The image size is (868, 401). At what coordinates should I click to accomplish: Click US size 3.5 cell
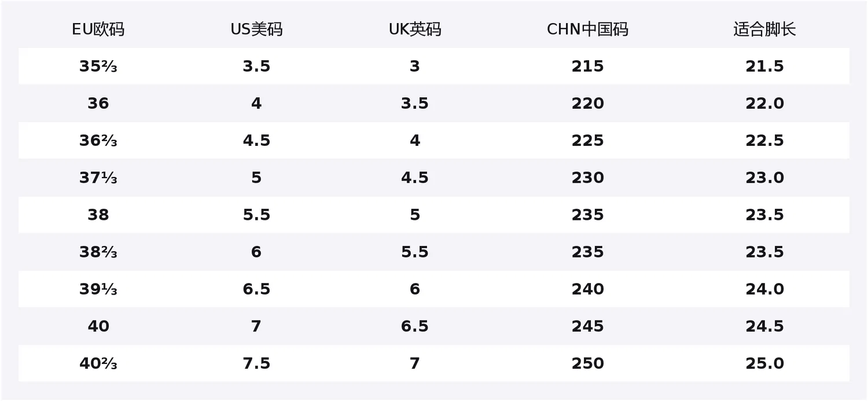tap(256, 67)
